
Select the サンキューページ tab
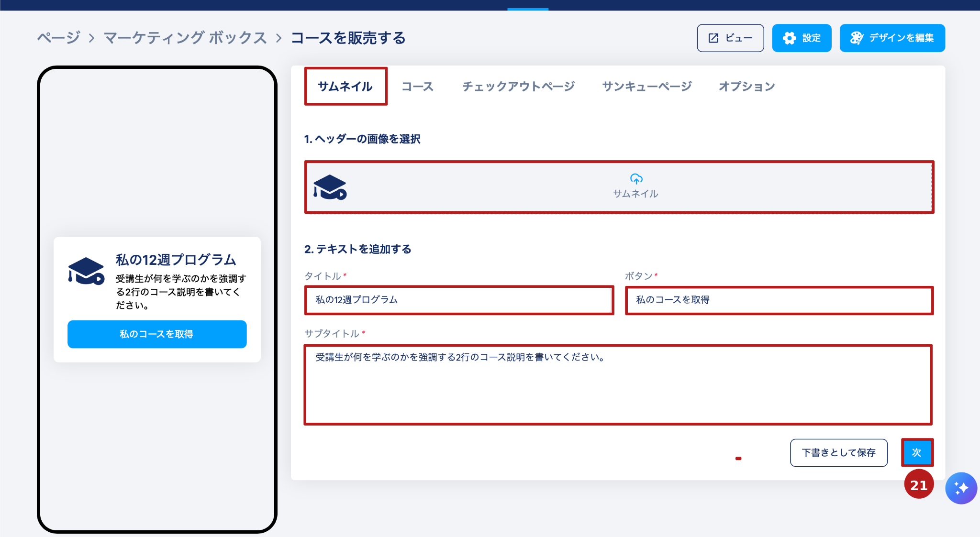click(x=646, y=87)
